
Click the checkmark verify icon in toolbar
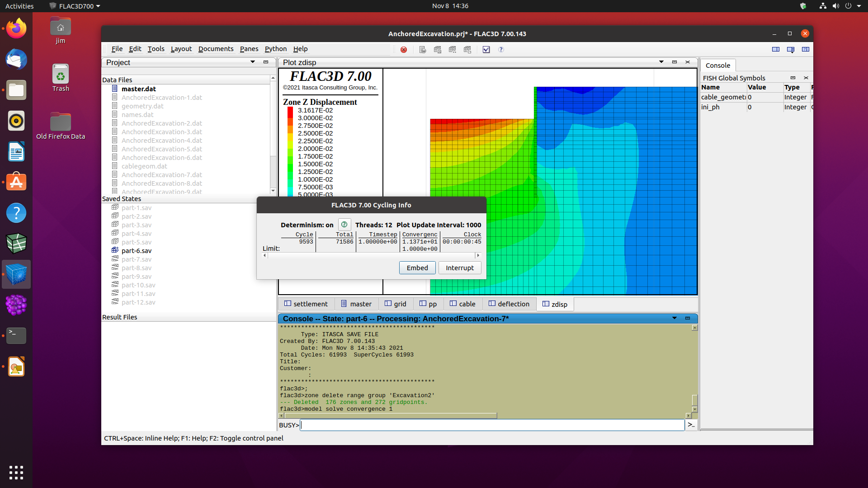tap(486, 49)
